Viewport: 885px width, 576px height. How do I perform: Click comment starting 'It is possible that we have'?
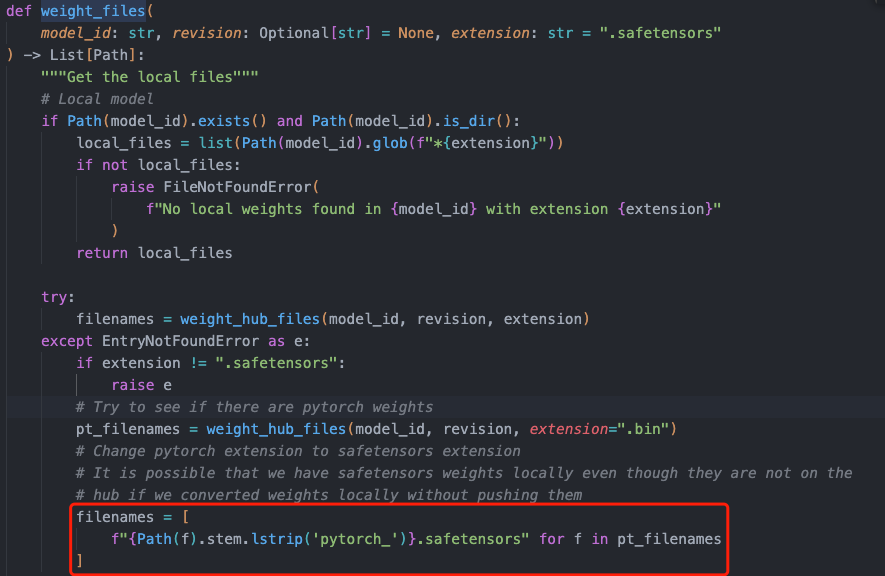pyautogui.click(x=464, y=473)
